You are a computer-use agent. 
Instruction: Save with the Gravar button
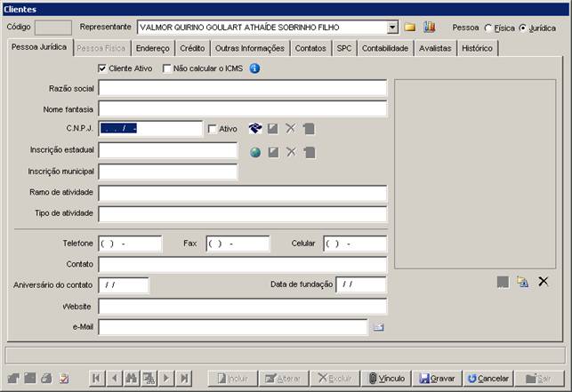[x=437, y=378]
